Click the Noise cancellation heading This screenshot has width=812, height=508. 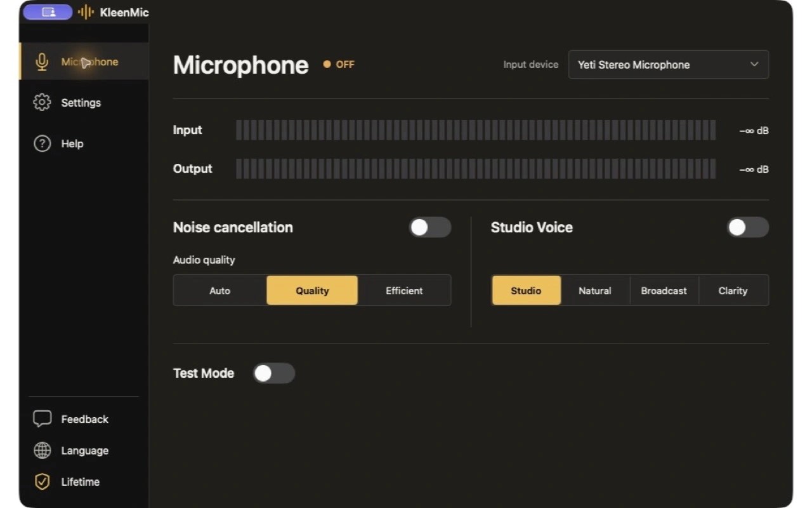(x=233, y=227)
